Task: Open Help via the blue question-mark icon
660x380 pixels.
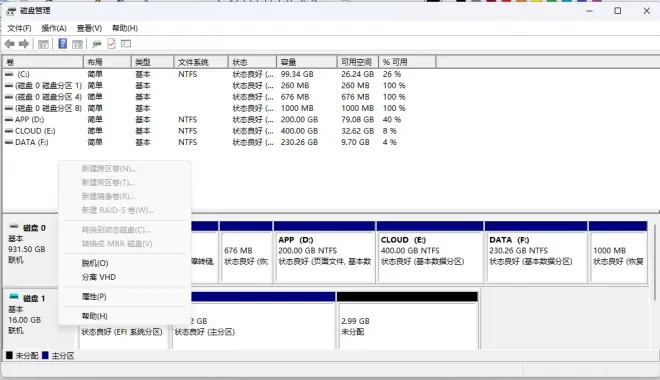Action: point(63,43)
